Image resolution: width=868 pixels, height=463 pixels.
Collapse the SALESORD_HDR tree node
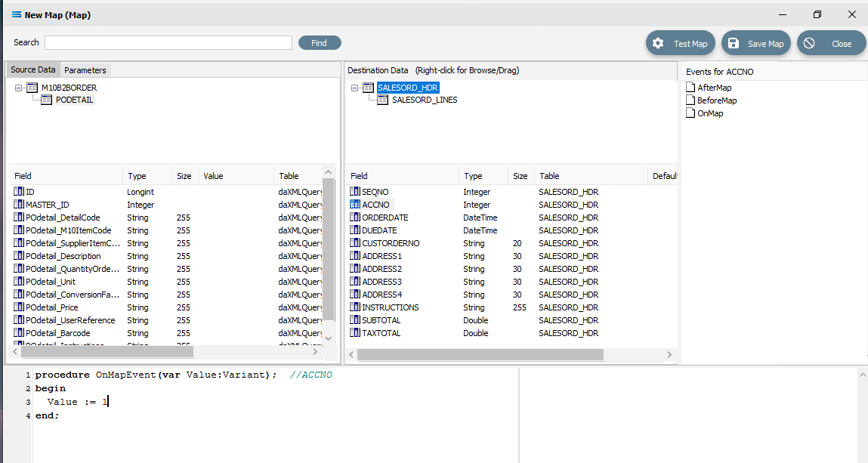(x=354, y=88)
